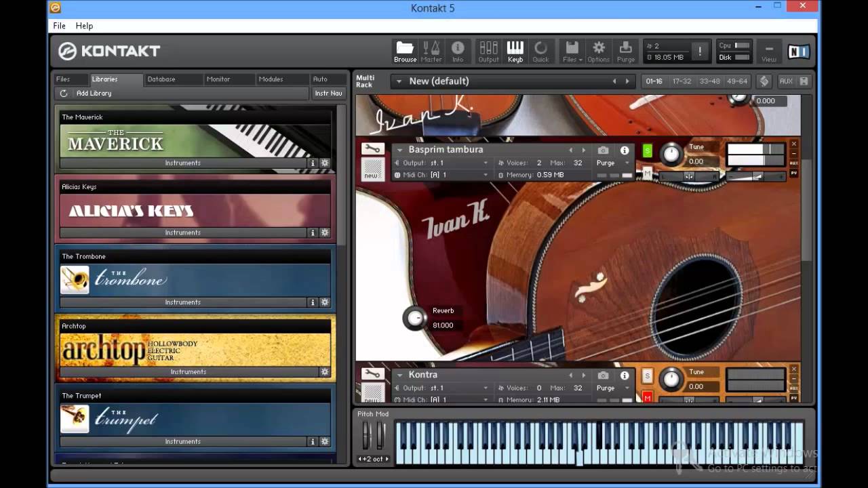Toggle Solo on Kontra instrument

coord(647,375)
